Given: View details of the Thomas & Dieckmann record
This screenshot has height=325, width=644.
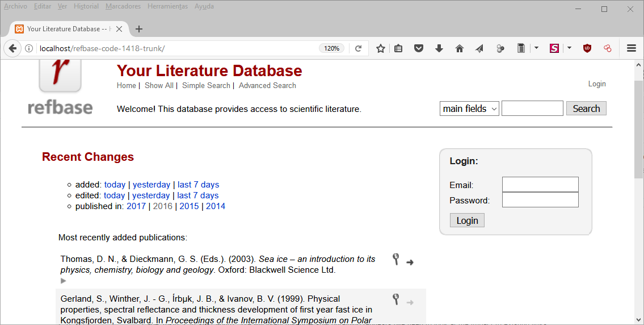Looking at the screenshot, I should click(x=396, y=259).
